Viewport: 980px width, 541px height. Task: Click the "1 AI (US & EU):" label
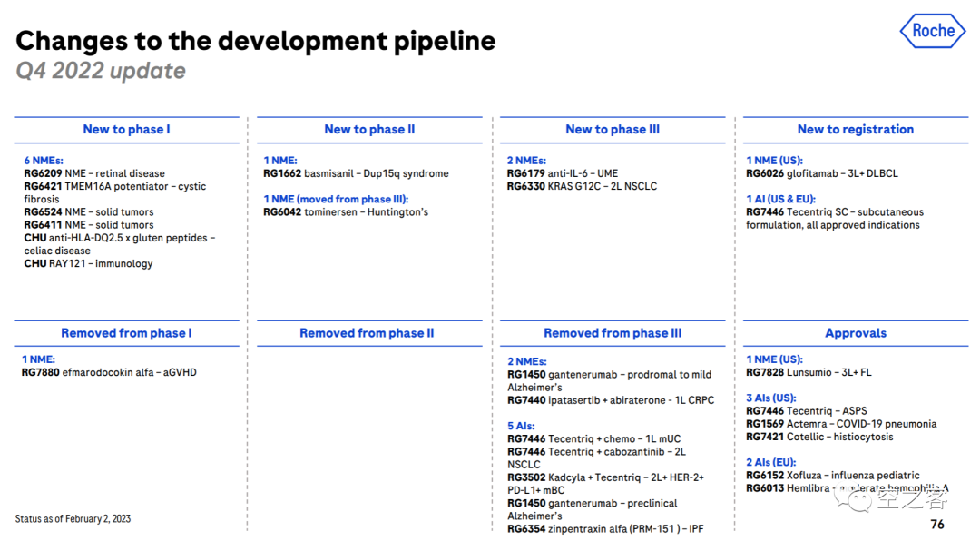pyautogui.click(x=780, y=199)
